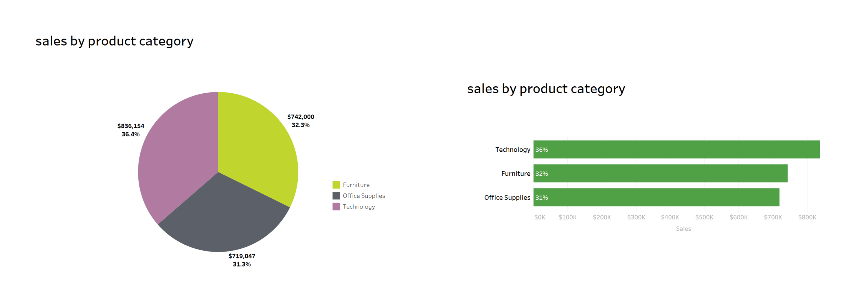Click the $742,000 pie label
Image resolution: width=868 pixels, height=292 pixels.
coord(301,117)
